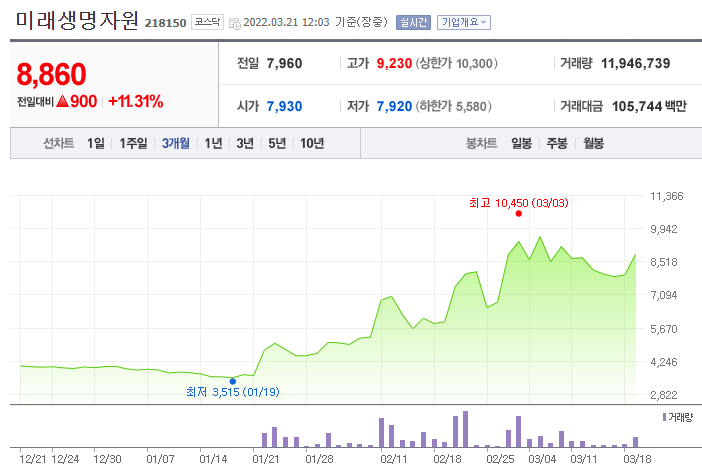Open the 기업개요 dropdown
The image size is (702, 474).
464,22
